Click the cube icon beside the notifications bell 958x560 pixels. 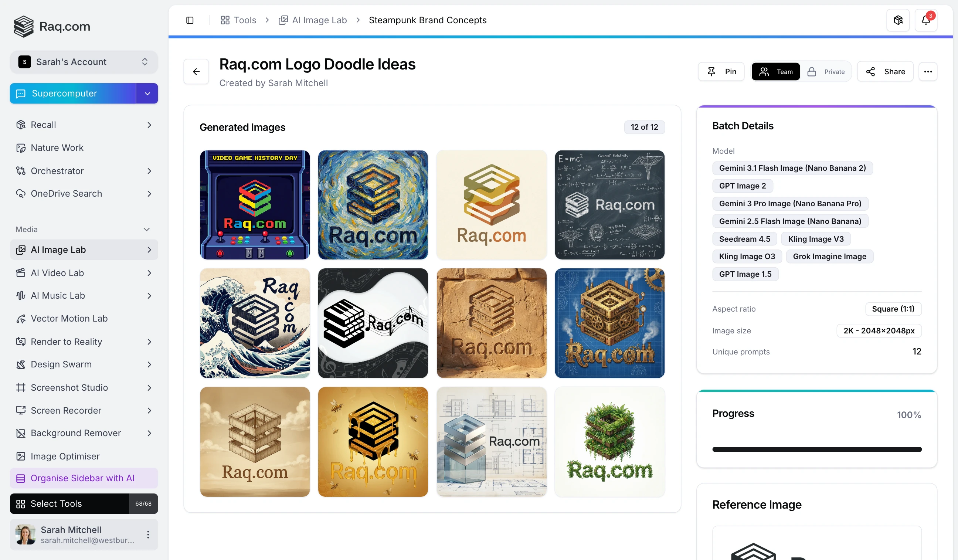pos(898,20)
